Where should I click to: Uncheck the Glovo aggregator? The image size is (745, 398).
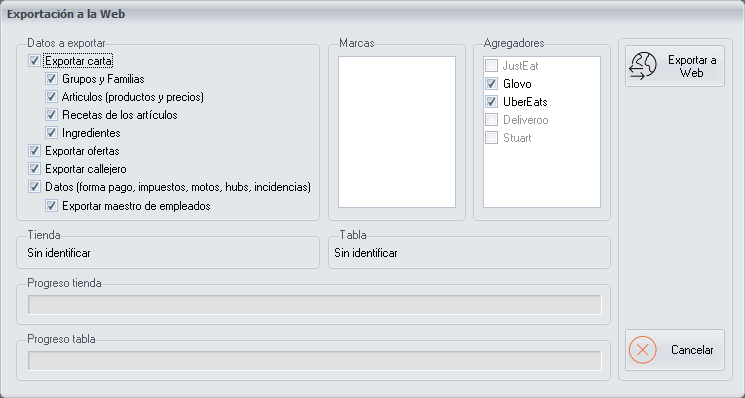(x=492, y=84)
